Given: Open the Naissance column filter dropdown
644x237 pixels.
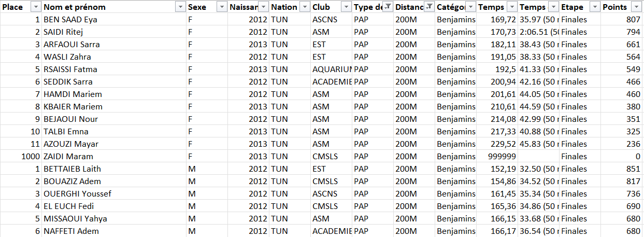Looking at the screenshot, I should click(x=263, y=7).
